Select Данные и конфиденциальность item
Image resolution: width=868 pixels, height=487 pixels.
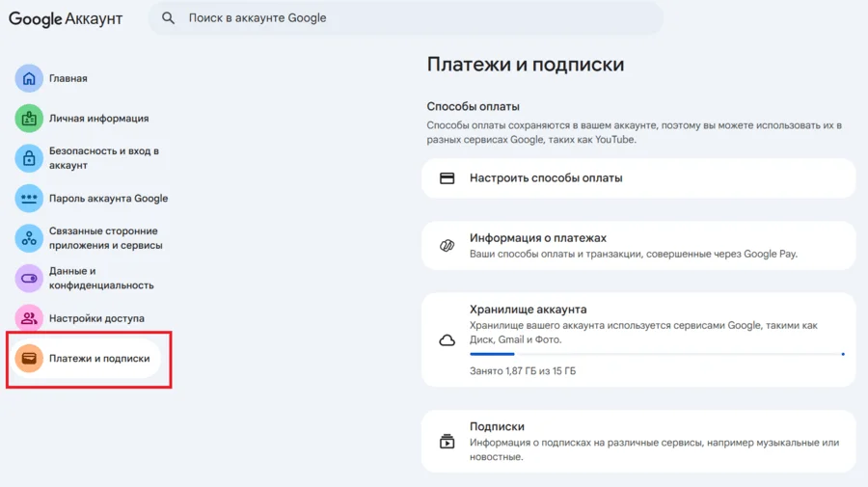click(101, 278)
